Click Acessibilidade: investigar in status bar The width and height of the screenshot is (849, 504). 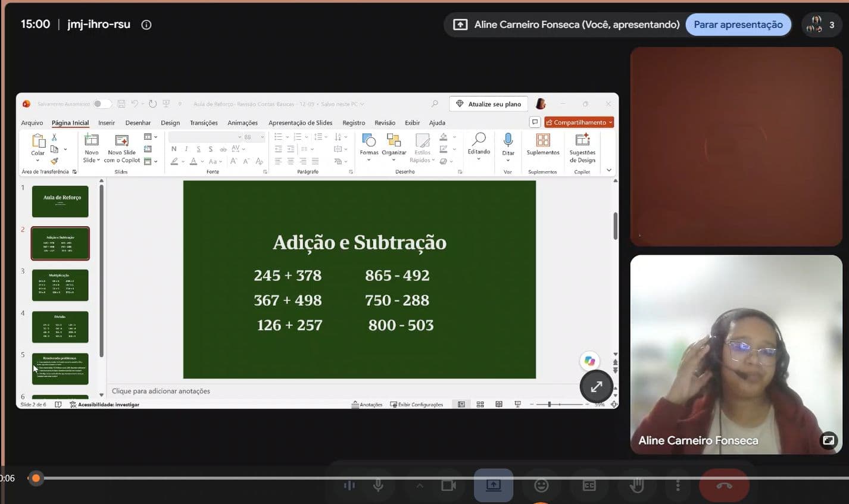click(104, 405)
